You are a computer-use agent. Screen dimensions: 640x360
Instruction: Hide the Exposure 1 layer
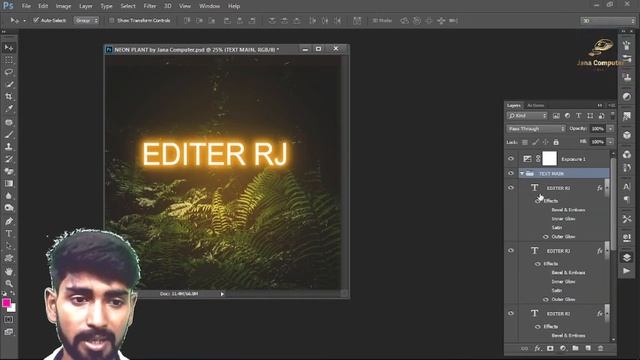511,159
